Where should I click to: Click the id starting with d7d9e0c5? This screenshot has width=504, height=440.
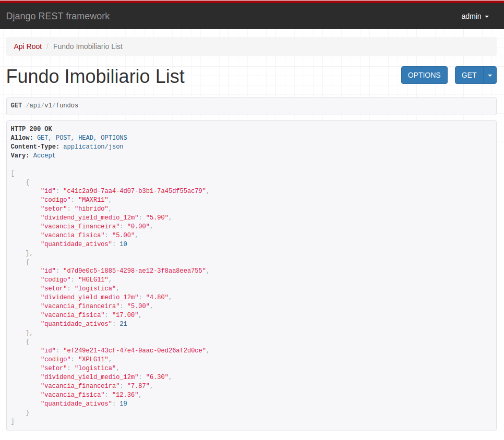click(x=136, y=271)
